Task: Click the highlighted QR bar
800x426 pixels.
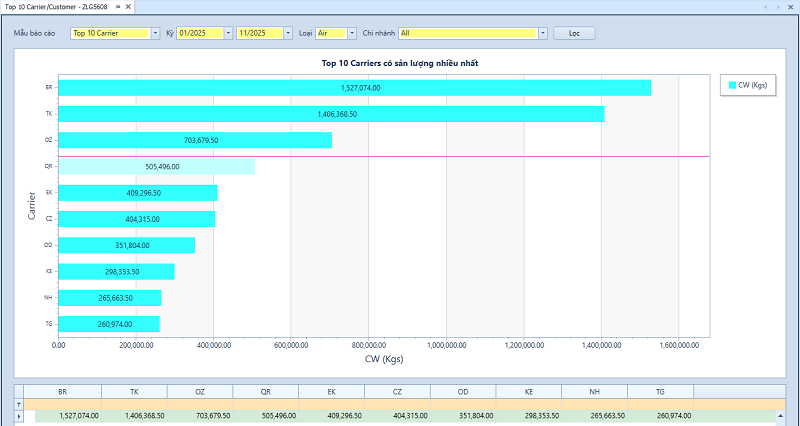Action: point(156,167)
